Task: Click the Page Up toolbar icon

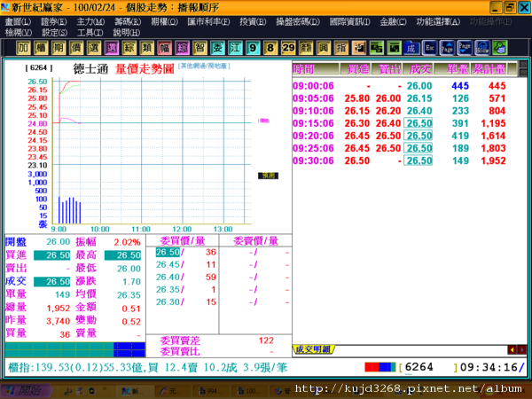Action: click(447, 48)
